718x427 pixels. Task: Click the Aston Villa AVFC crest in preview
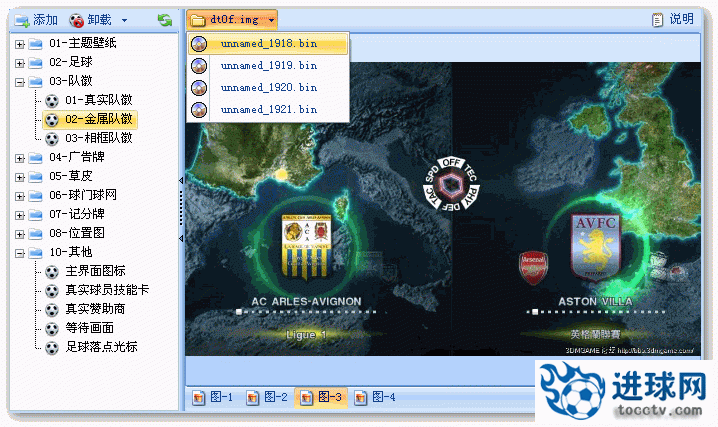tap(596, 248)
